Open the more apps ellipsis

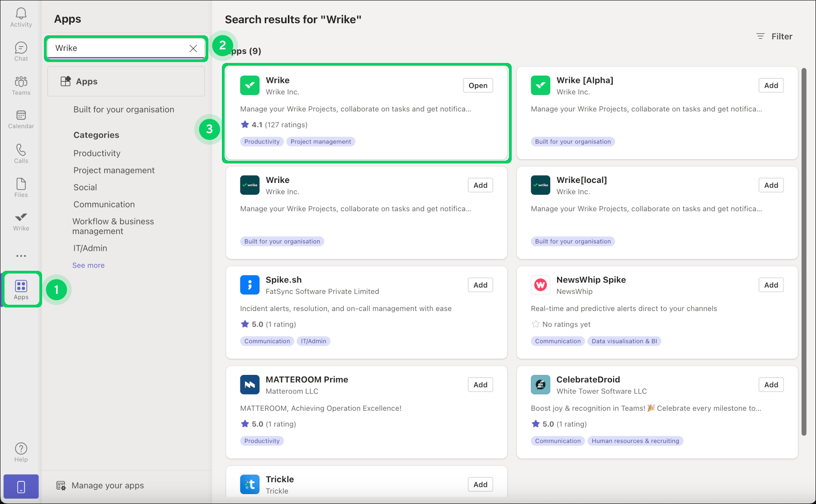coord(21,256)
